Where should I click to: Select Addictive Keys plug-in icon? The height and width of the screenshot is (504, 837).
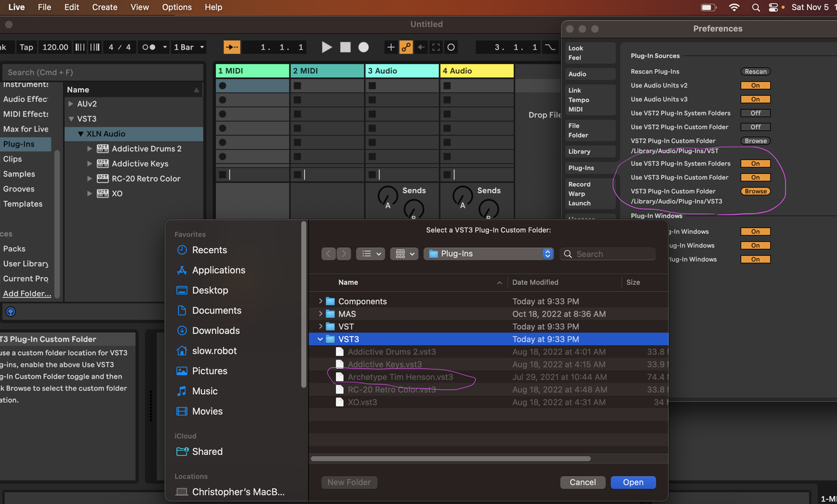(103, 163)
